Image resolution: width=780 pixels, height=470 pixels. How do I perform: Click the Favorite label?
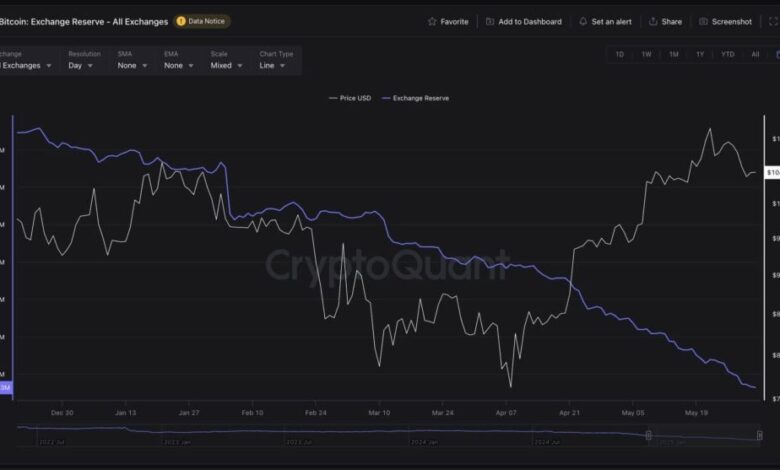coord(454,22)
